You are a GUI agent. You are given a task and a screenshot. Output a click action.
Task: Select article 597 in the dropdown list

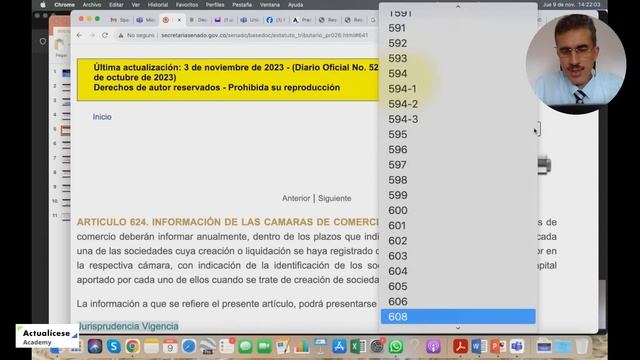click(x=458, y=165)
